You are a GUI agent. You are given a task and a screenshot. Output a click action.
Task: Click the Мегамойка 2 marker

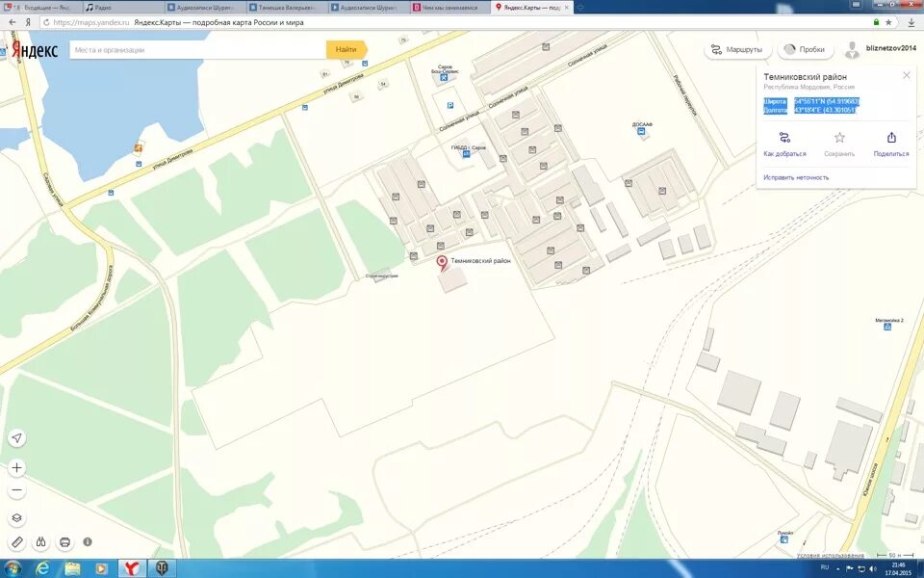887,328
